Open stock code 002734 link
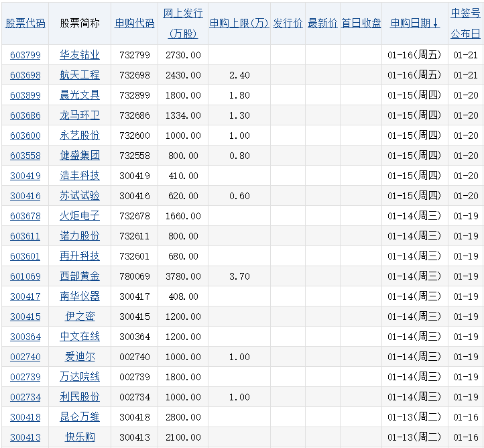Screen dimensions: 484x448 25,397
